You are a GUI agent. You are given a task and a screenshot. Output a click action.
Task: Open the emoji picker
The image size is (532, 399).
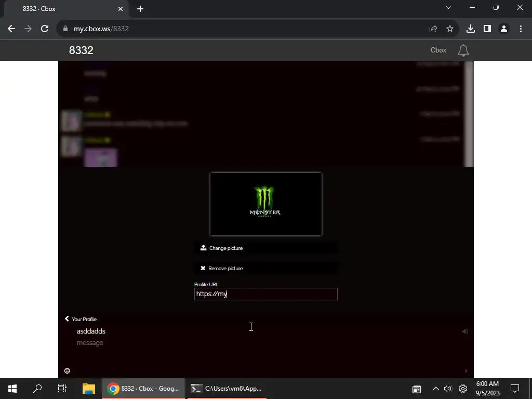[67, 371]
